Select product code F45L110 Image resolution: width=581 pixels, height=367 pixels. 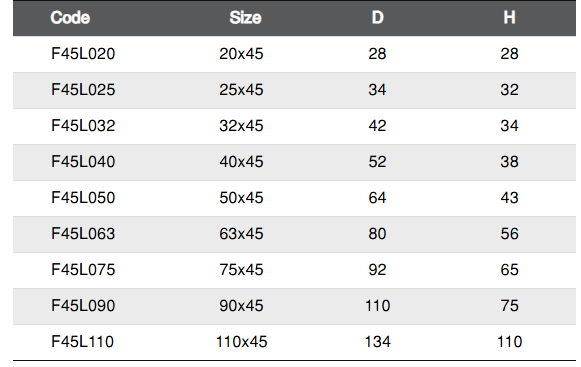(x=82, y=341)
